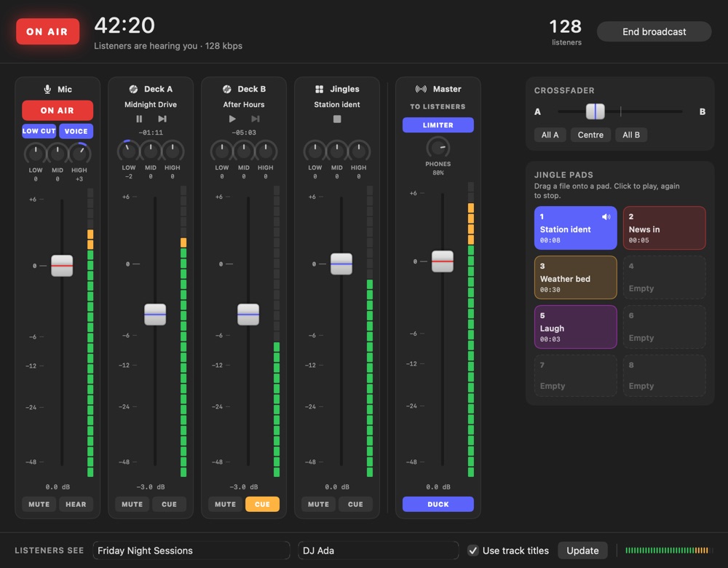The height and width of the screenshot is (568, 728).
Task: Click Jingles HIGH EQ knob
Action: tap(358, 151)
